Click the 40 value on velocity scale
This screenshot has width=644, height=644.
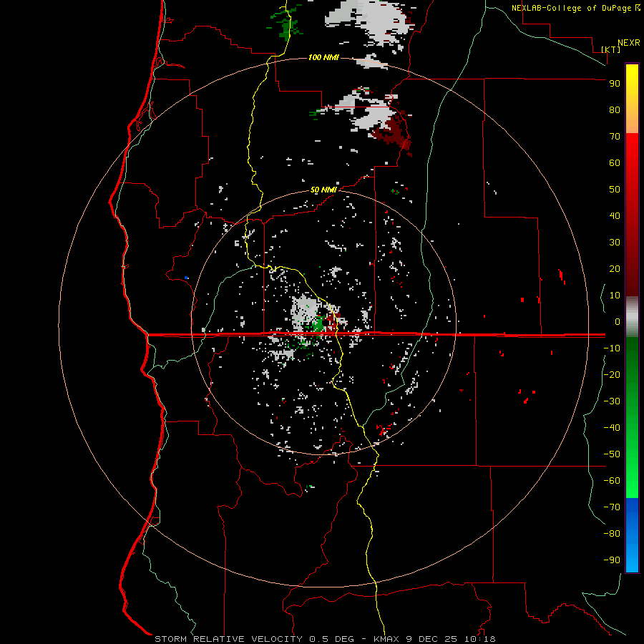tap(615, 215)
